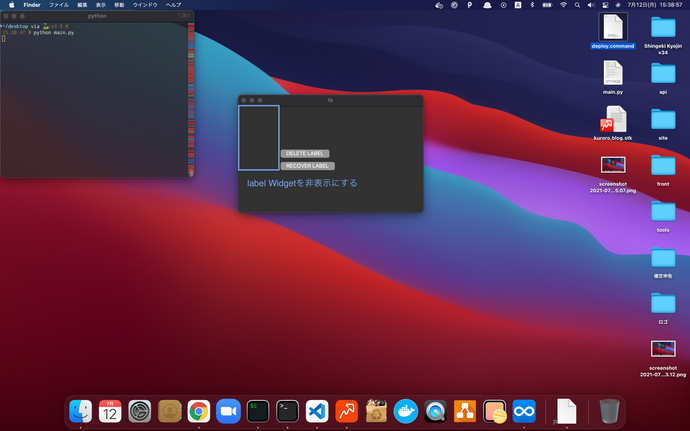
Task: Launch Zoom from the Dock
Action: (x=228, y=411)
